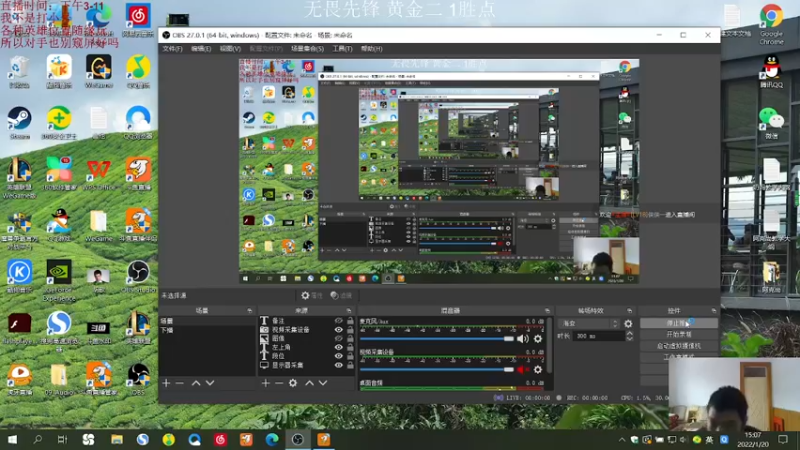The width and height of the screenshot is (800, 450).
Task: Add a new source with plus button
Action: click(265, 383)
